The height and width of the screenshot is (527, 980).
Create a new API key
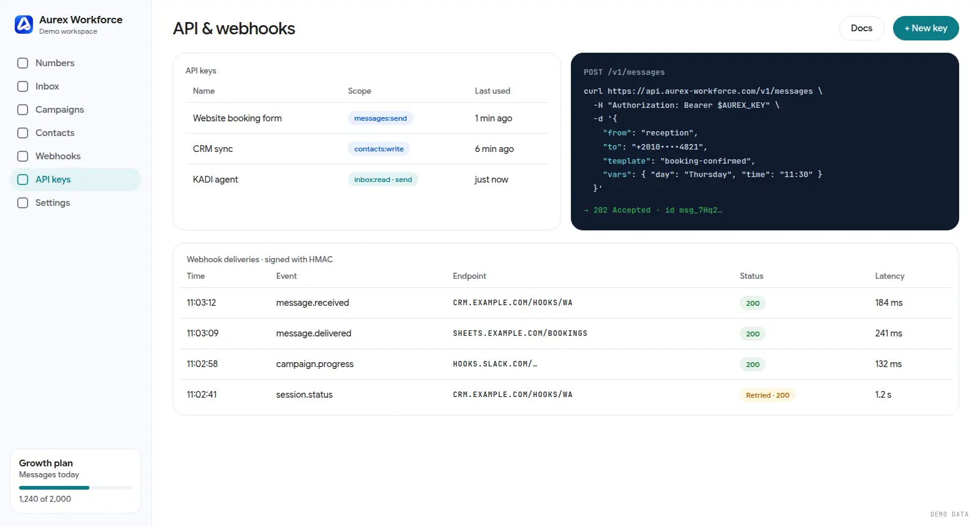pyautogui.click(x=925, y=28)
